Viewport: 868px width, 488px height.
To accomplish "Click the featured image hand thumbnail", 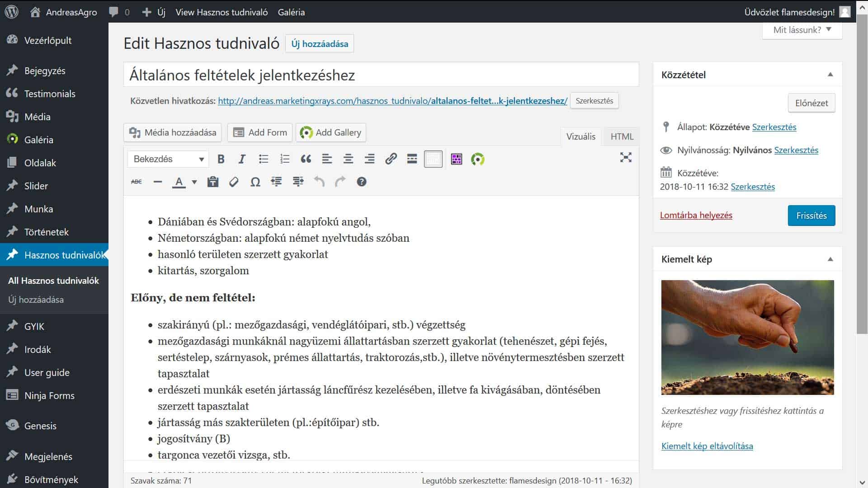I will click(x=748, y=338).
